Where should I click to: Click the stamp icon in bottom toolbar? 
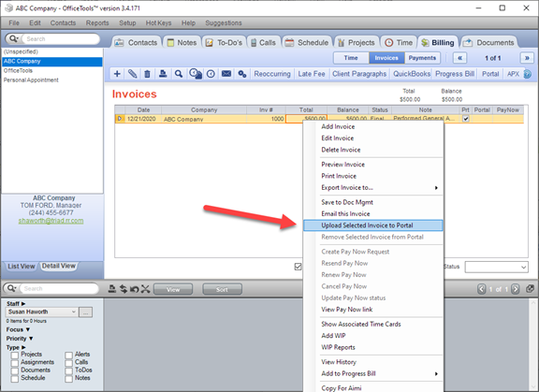pyautogui.click(x=111, y=289)
